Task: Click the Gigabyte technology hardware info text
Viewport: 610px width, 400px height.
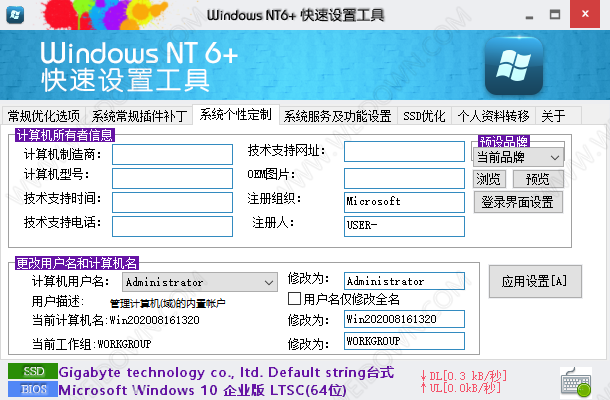Action: coord(226,372)
